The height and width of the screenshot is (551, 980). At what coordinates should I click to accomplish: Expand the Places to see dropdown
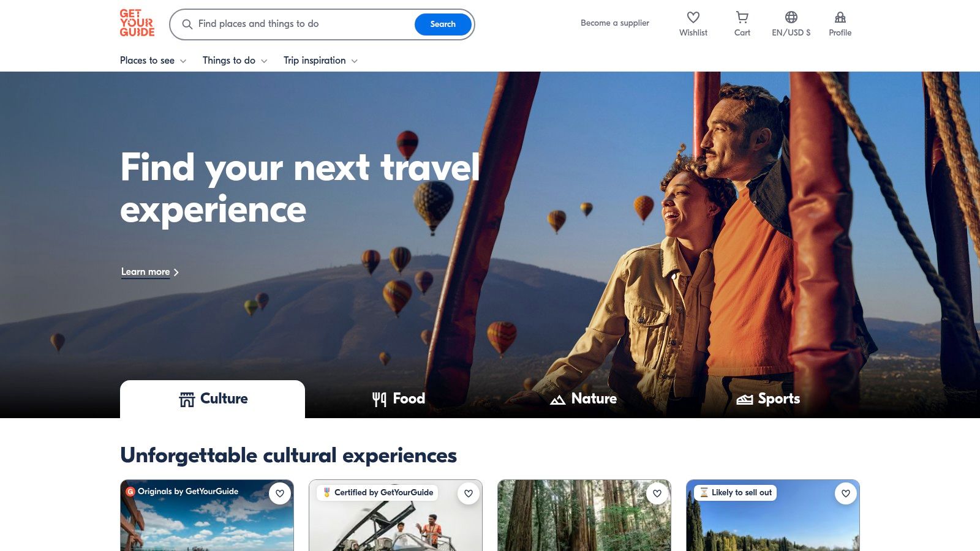(x=153, y=61)
